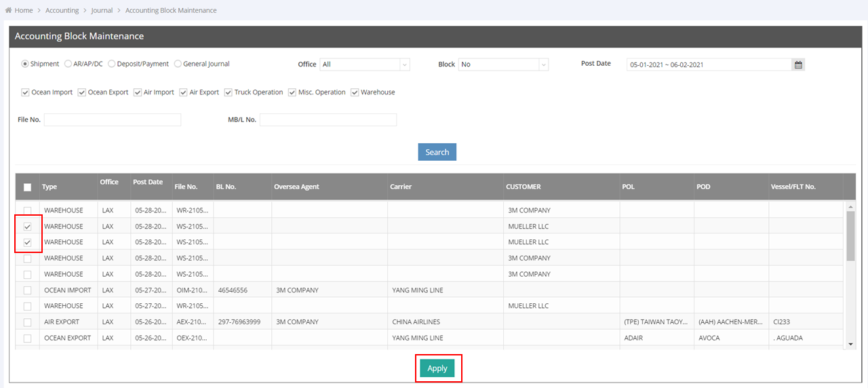The height and width of the screenshot is (388, 868).
Task: Focus the MB/L No. input box
Action: point(328,120)
